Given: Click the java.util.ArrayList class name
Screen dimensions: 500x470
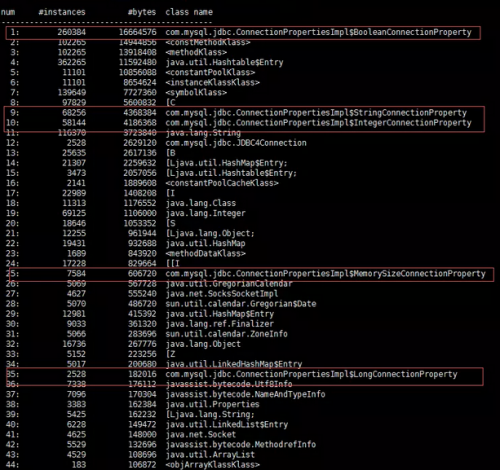Looking at the screenshot, I should tap(210, 455).
